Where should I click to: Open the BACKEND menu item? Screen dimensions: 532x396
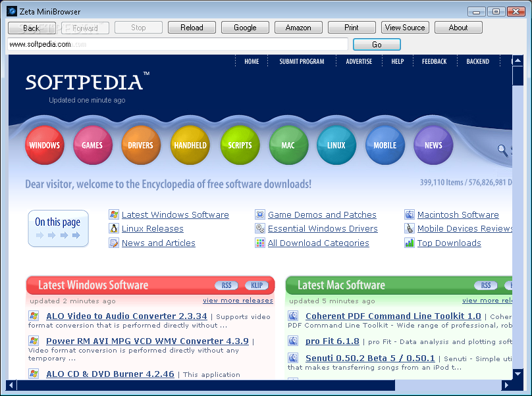[x=478, y=61]
